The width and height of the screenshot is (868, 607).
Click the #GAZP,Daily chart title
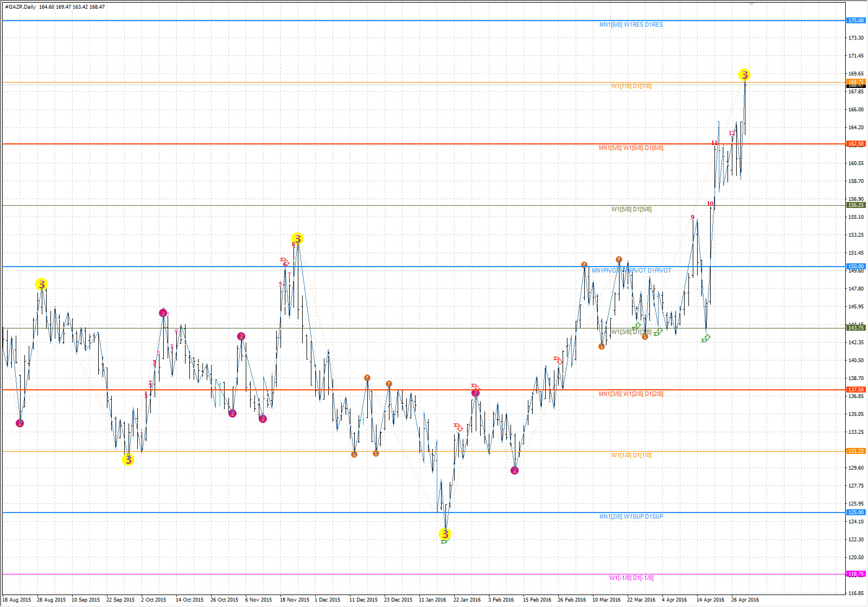pyautogui.click(x=21, y=7)
